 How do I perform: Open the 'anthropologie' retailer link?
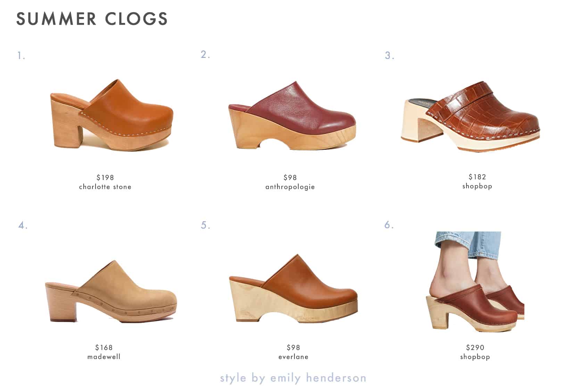tap(290, 187)
